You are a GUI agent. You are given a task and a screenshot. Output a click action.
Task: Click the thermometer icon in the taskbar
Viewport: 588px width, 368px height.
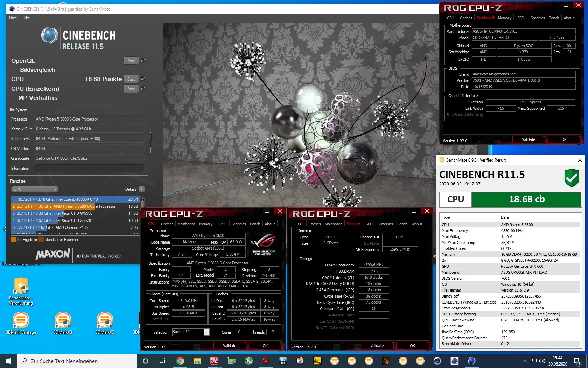click(x=300, y=361)
